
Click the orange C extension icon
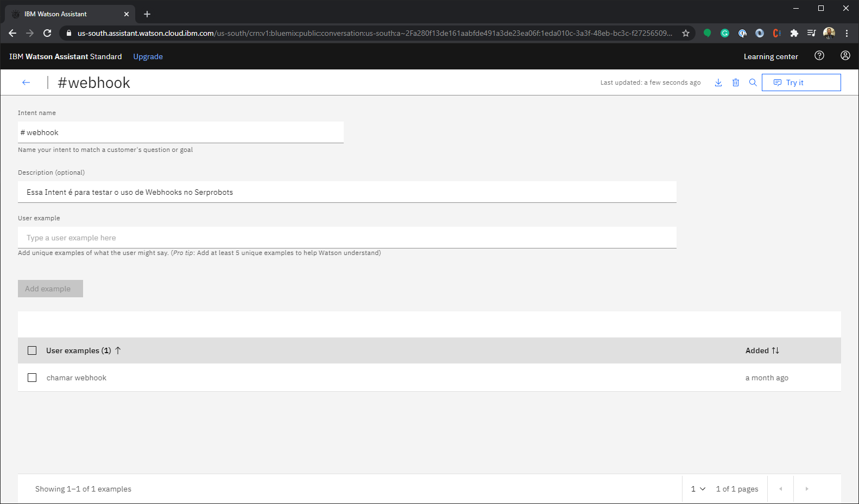pos(777,33)
